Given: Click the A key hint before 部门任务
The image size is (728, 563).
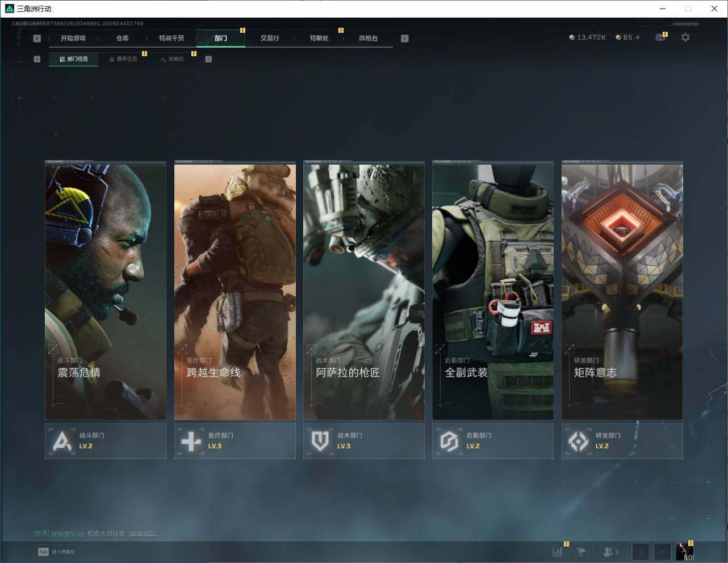Looking at the screenshot, I should [37, 59].
